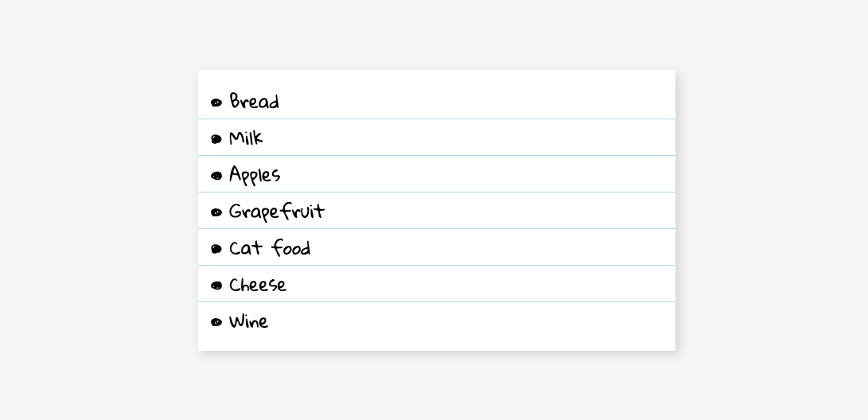868x420 pixels.
Task: Click the bullet icon beside Bread
Action: pos(216,103)
